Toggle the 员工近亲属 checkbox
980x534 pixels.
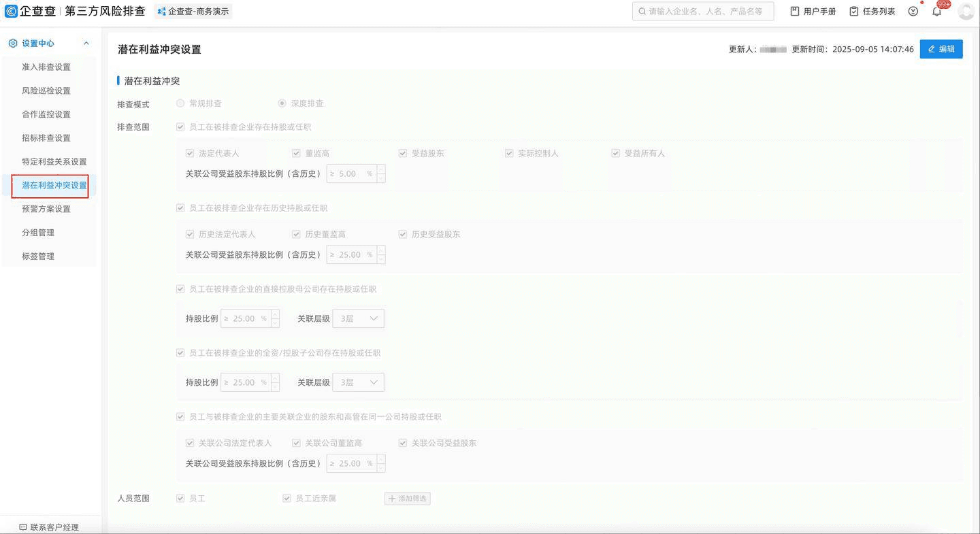(287, 499)
